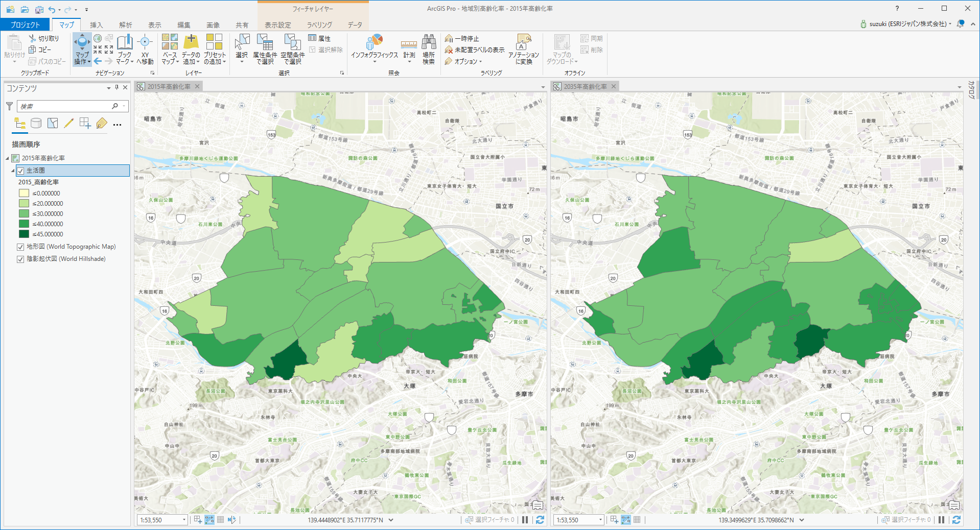
Task: Click the ≤45.000000 dark green legend swatch
Action: coord(24,234)
